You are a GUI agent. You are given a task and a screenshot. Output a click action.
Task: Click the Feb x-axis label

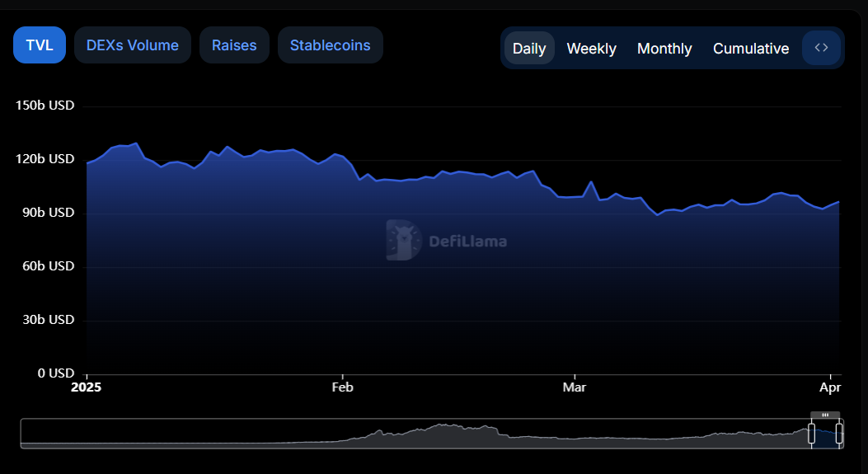coord(342,387)
